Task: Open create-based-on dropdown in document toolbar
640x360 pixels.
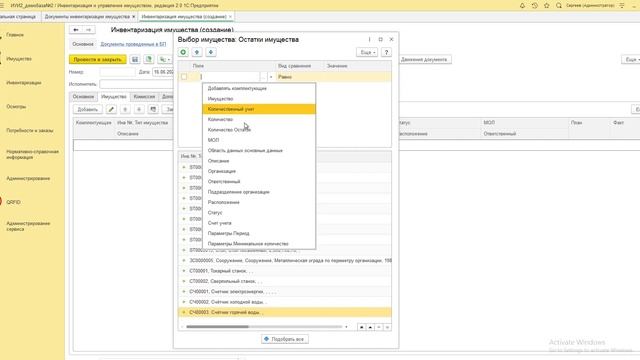Action: tap(165, 60)
